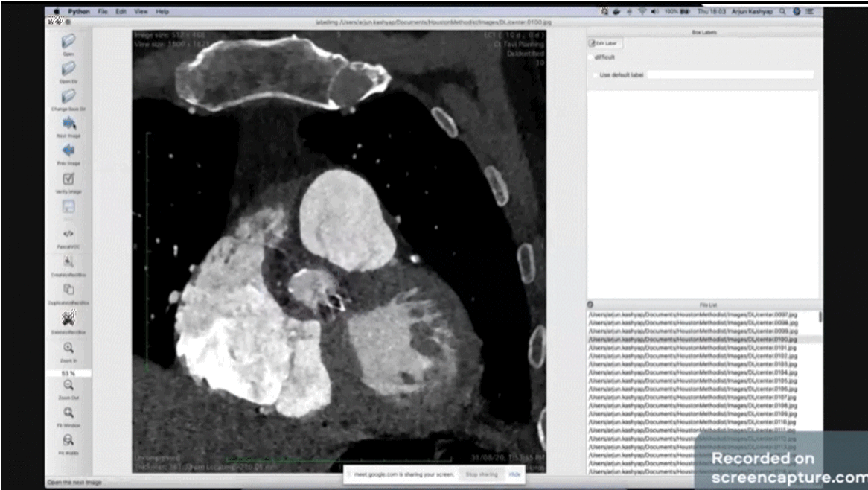The width and height of the screenshot is (868, 490).
Task: Click Hide on the screen-sharing notification
Action: [x=514, y=474]
